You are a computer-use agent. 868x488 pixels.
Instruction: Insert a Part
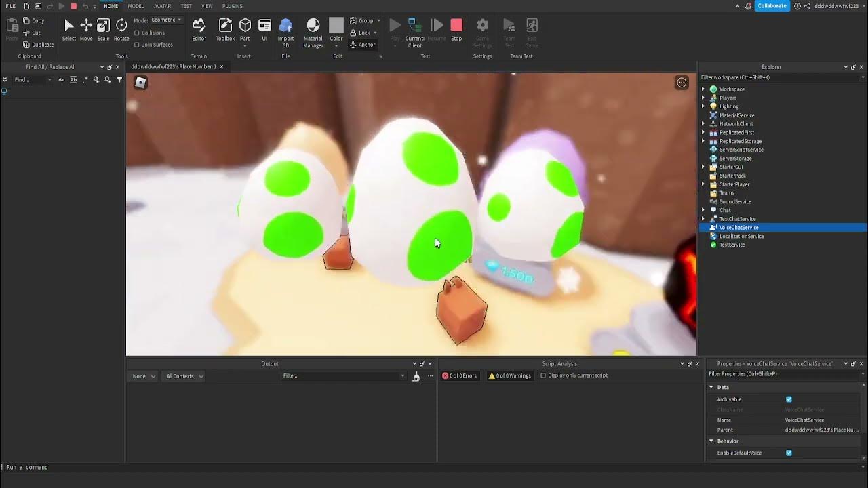click(245, 29)
